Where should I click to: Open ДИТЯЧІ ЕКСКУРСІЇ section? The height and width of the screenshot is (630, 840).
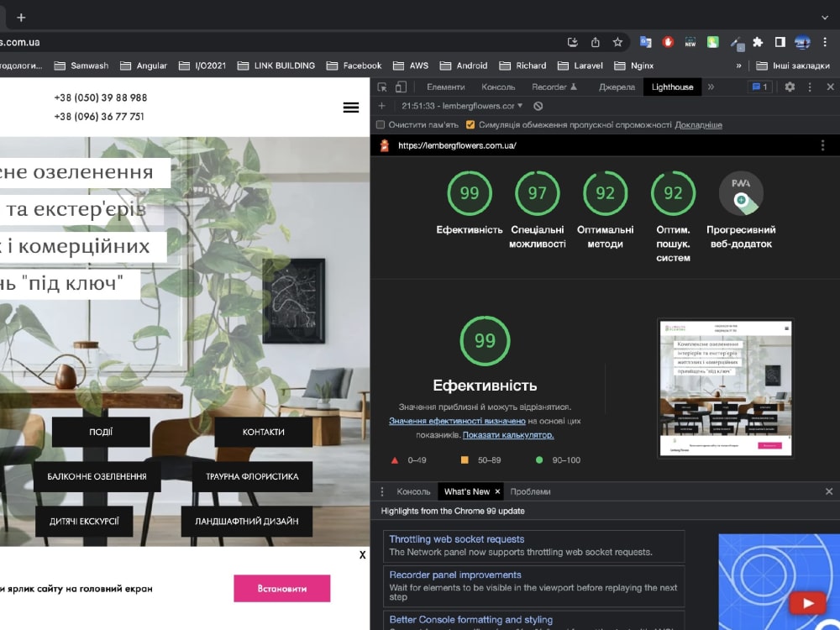tap(84, 521)
